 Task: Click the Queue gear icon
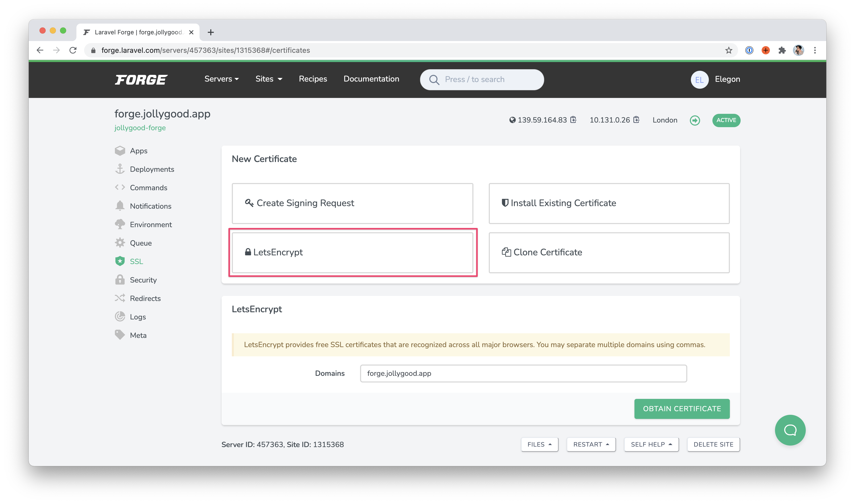point(120,243)
